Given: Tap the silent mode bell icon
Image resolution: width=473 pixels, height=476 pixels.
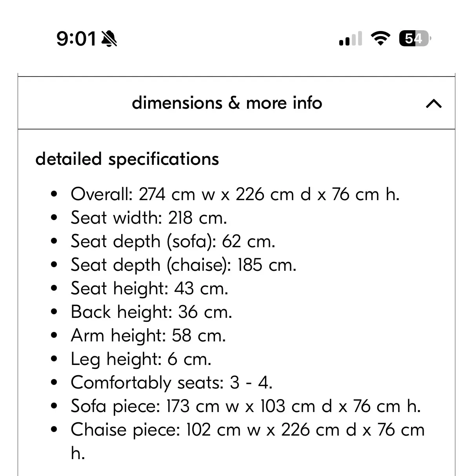Looking at the screenshot, I should (109, 39).
